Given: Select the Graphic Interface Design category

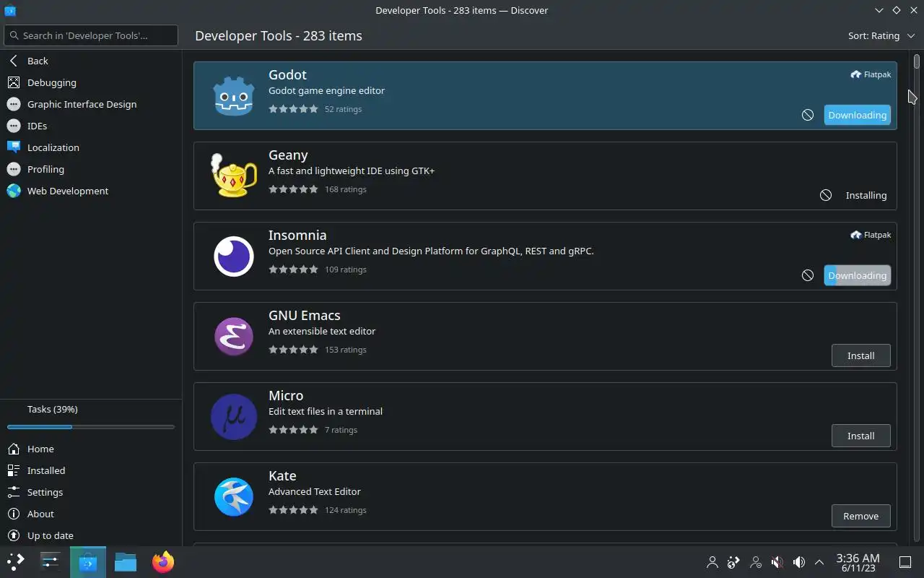Looking at the screenshot, I should pyautogui.click(x=90, y=104).
